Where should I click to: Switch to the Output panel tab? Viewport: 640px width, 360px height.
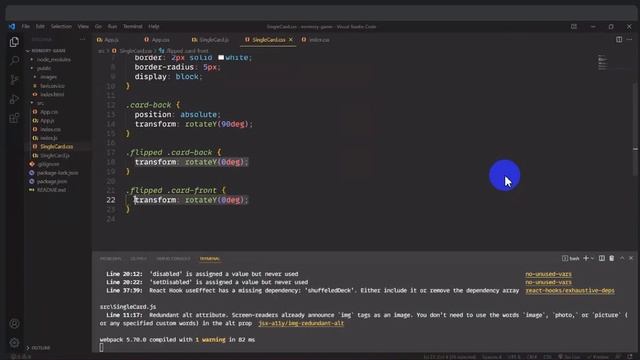tap(138, 259)
